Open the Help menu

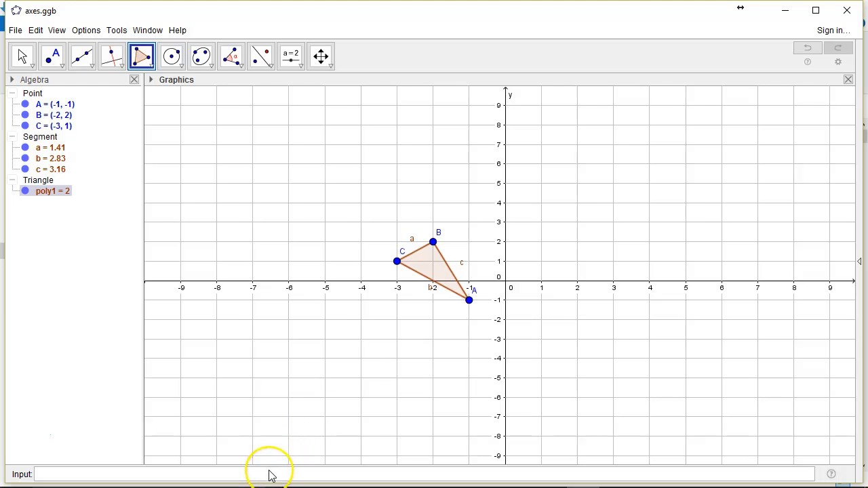point(178,30)
